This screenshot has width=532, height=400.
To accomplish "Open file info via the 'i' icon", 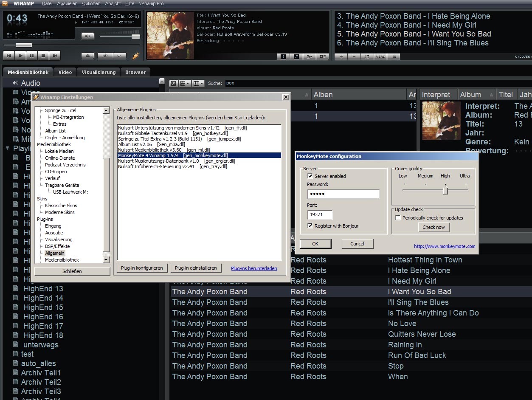I will point(283,56).
